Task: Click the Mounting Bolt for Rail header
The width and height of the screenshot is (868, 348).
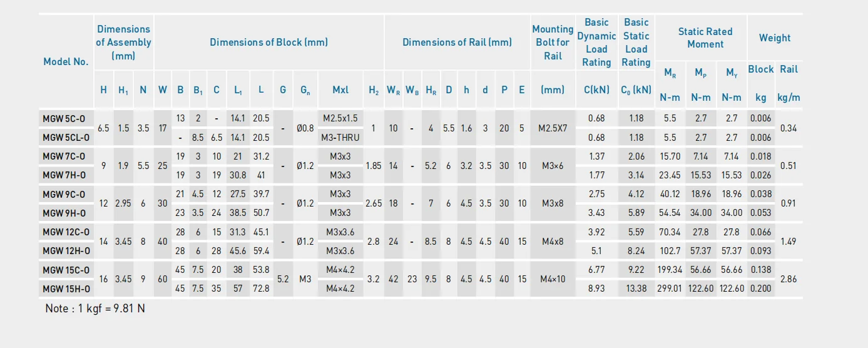Action: pyautogui.click(x=552, y=42)
